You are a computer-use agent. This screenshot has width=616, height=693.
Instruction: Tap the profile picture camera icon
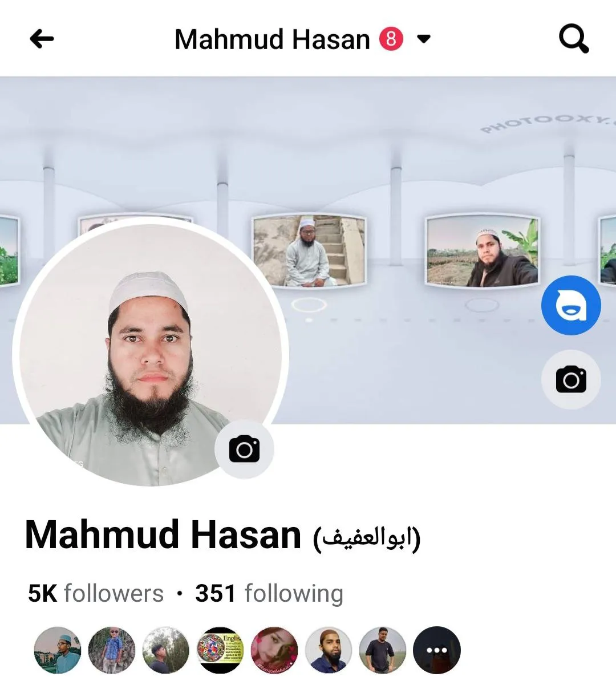click(244, 449)
